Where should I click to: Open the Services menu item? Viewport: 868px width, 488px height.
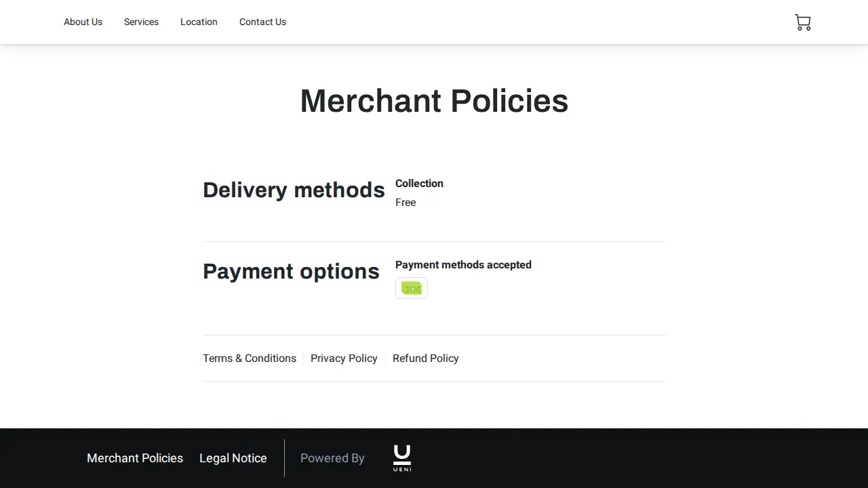click(x=141, y=22)
